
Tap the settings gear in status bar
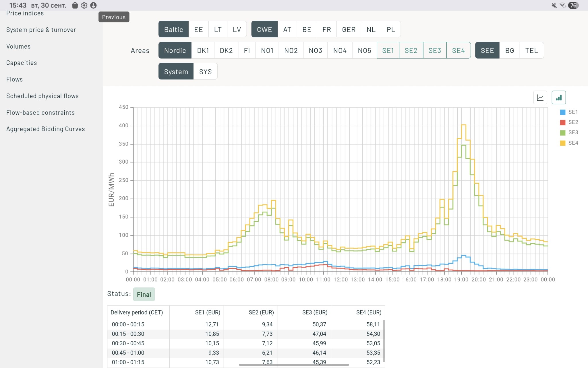(x=84, y=5)
